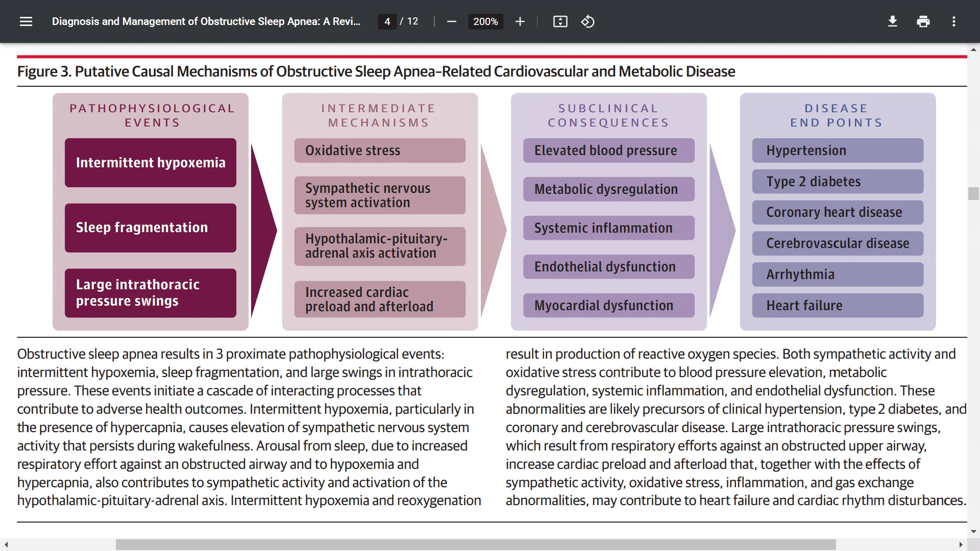Click Increased cardiac preload and afterload box
This screenshot has height=551, width=980.
point(380,299)
